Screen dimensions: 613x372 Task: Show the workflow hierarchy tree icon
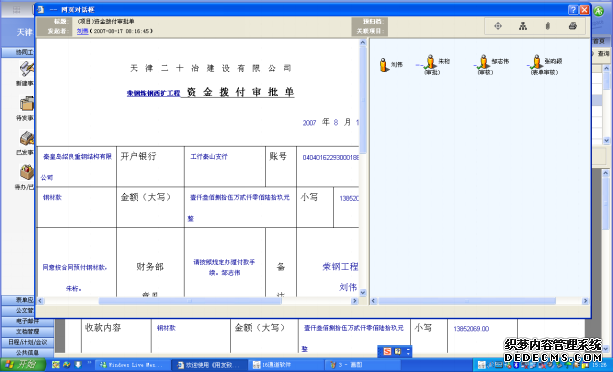click(x=523, y=26)
